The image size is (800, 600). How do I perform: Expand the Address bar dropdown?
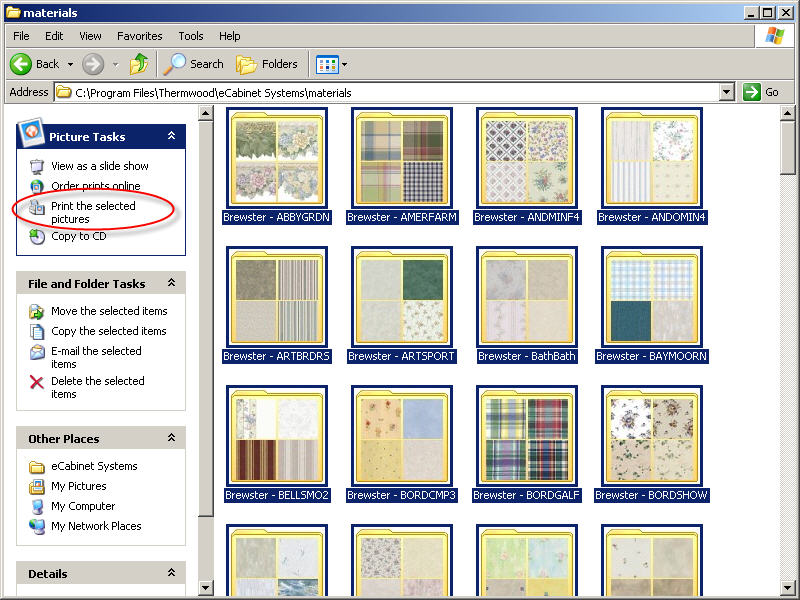727,92
